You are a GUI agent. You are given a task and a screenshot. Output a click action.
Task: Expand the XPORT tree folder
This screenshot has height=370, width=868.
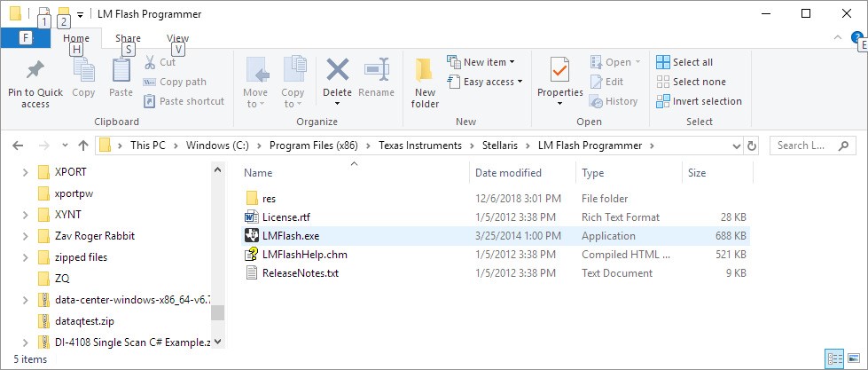(x=25, y=172)
